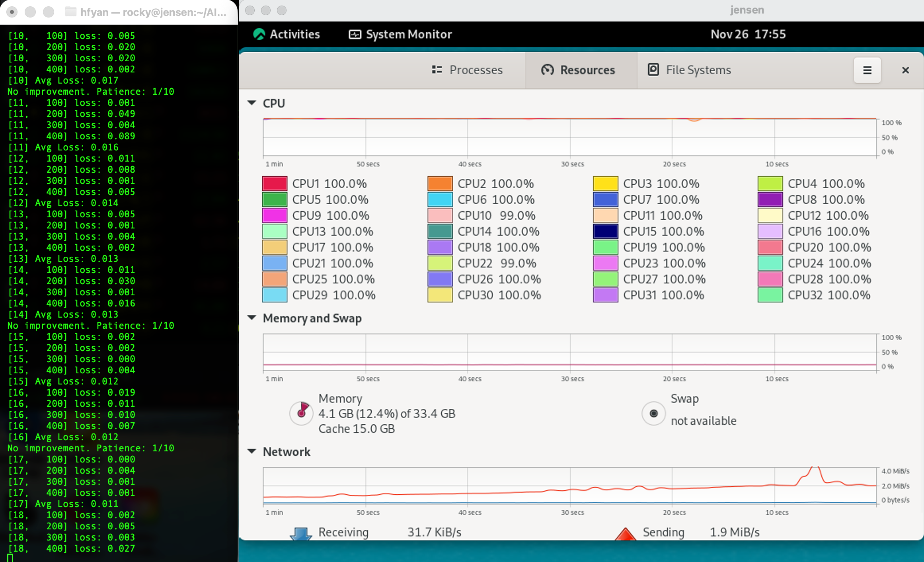The image size is (924, 562).
Task: Pick a color for CPU5
Action: click(x=275, y=199)
